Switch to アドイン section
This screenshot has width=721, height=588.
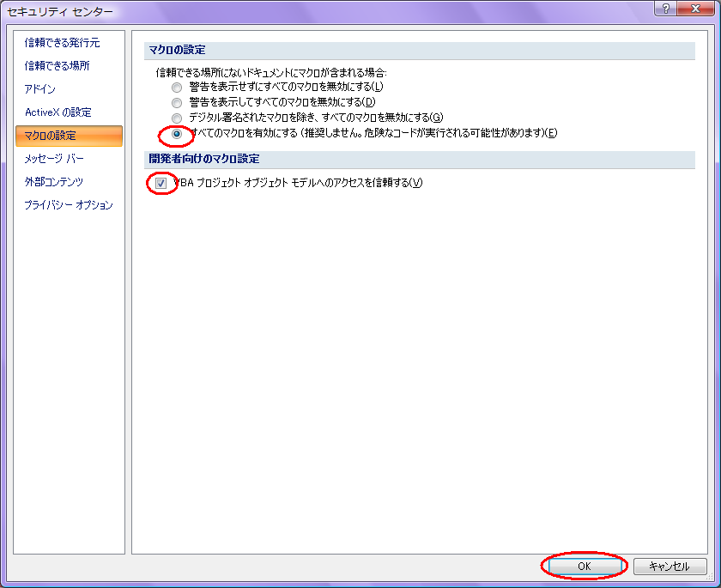[x=40, y=88]
